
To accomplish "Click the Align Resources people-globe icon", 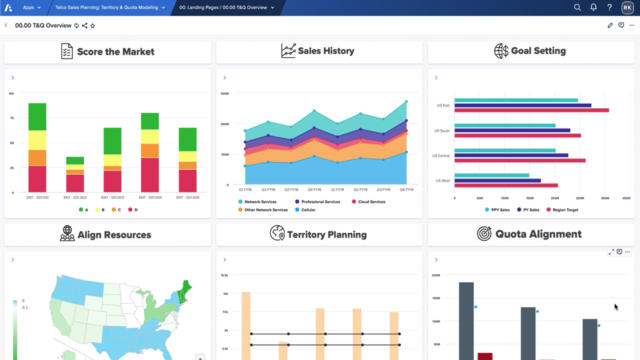I will pyautogui.click(x=67, y=233).
